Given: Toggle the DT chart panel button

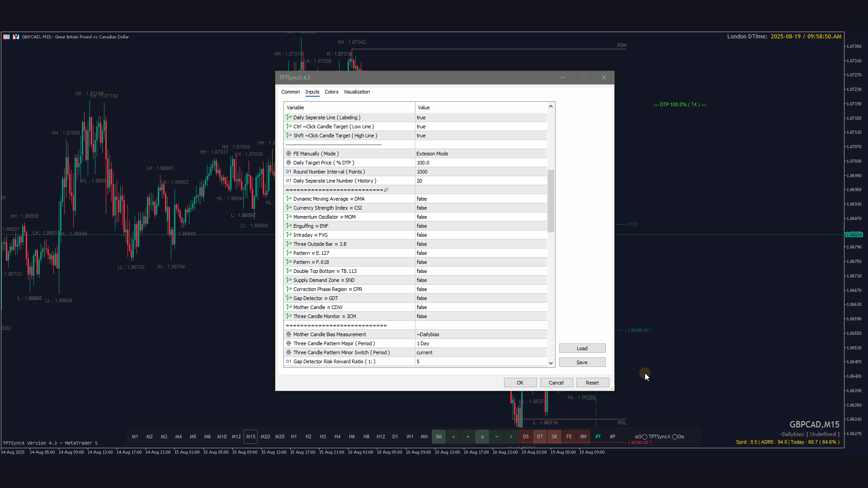Looking at the screenshot, I should [540, 436].
